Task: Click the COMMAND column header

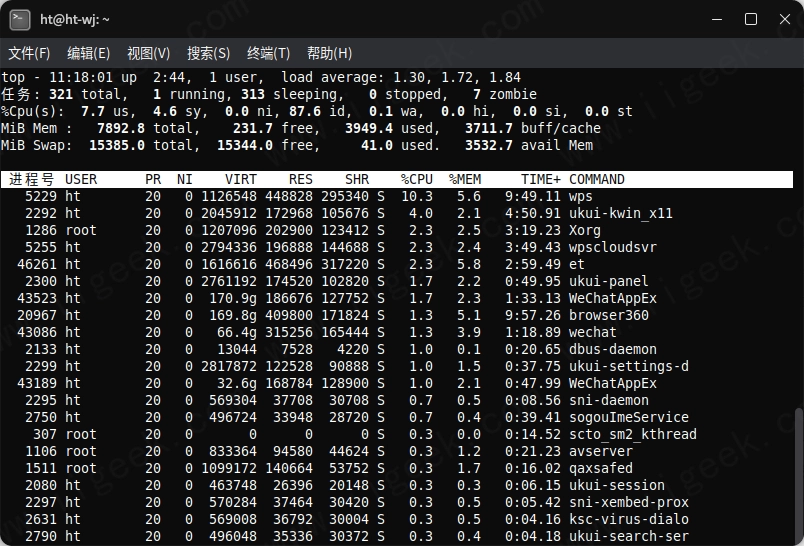Action: point(597,180)
